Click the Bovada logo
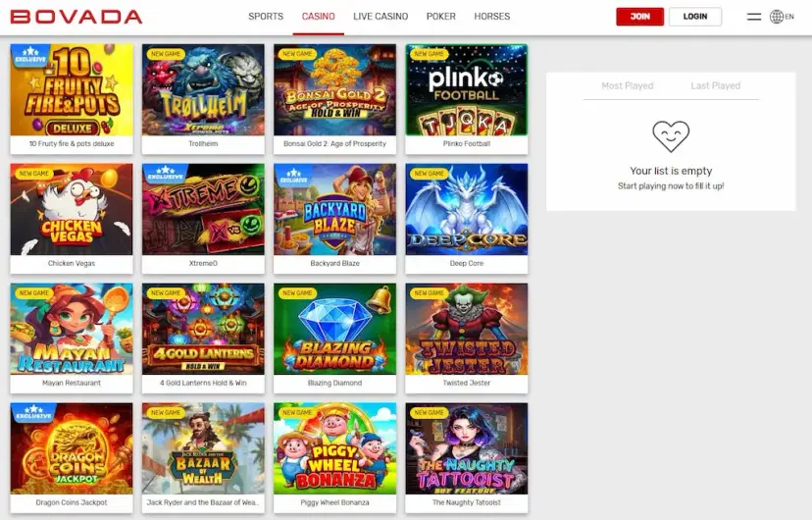The image size is (812, 520). tap(76, 17)
